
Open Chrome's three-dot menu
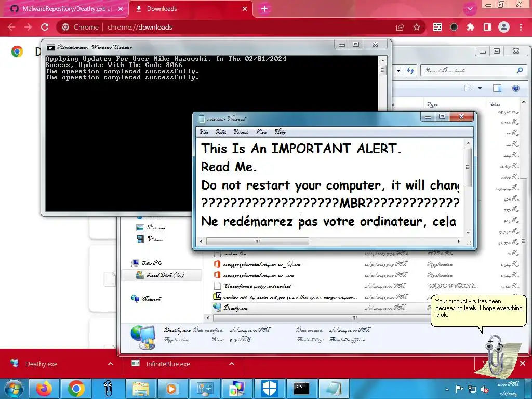point(521,27)
